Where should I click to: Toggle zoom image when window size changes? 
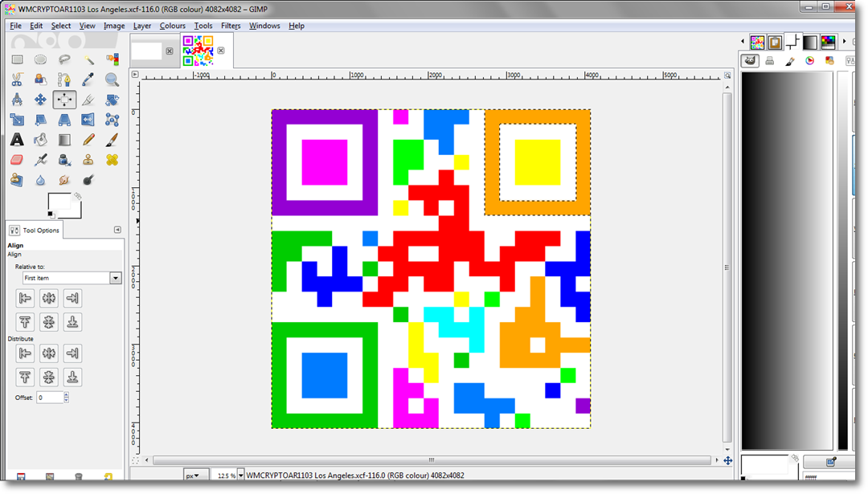[x=727, y=76]
